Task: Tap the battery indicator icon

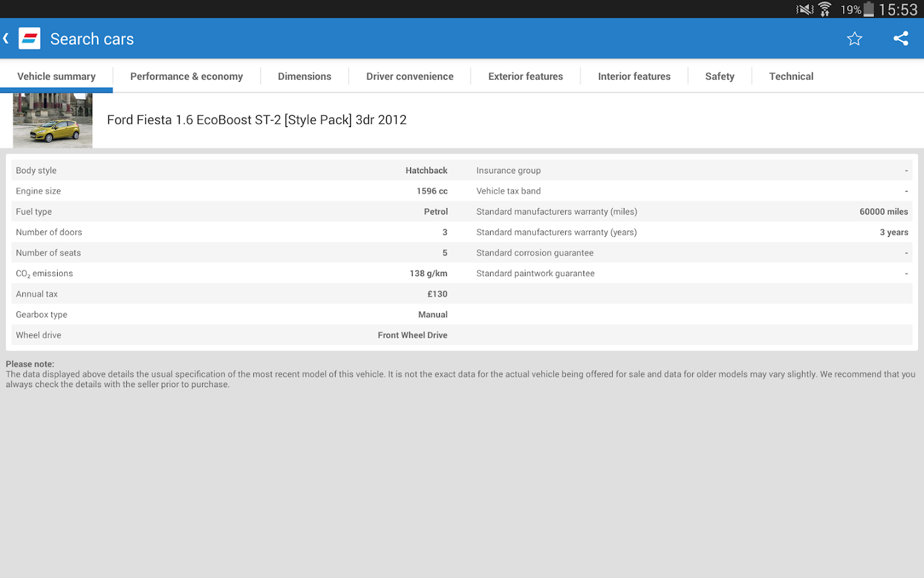Action: [869, 9]
